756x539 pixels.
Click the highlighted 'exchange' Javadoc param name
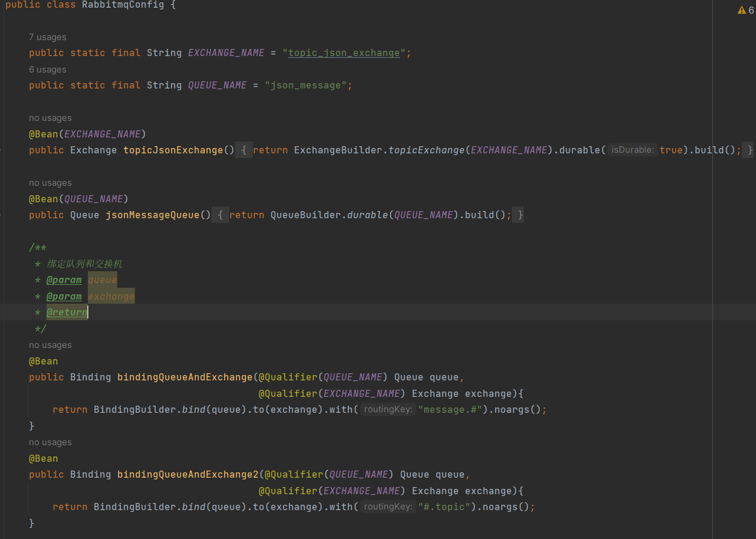[111, 297]
